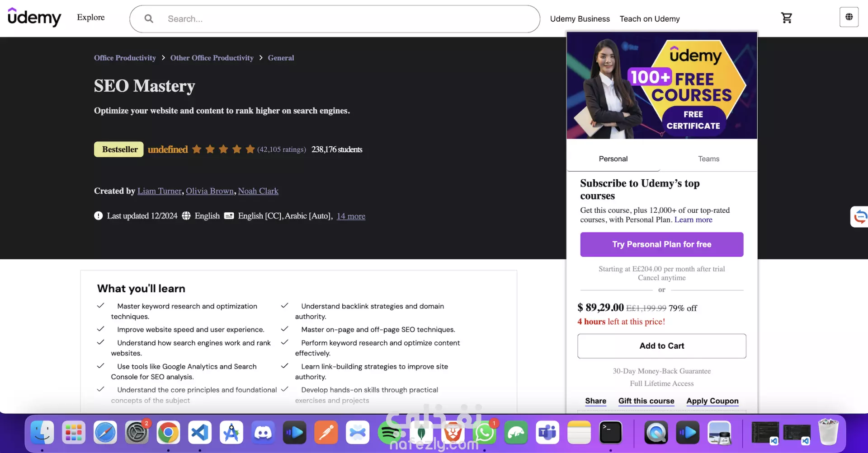Click the SEO Mastery title

point(145,86)
